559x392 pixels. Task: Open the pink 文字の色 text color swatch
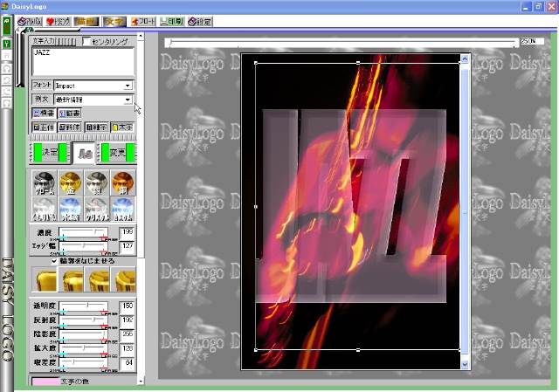45,382
